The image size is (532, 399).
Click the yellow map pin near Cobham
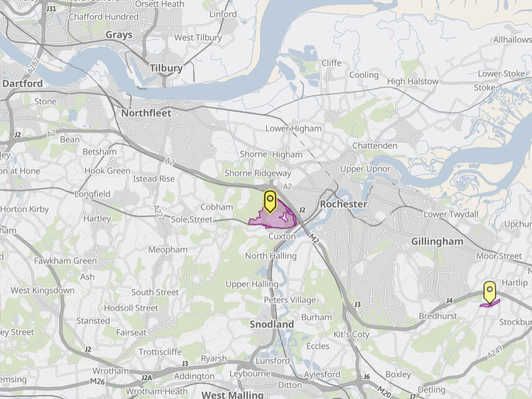pyautogui.click(x=270, y=201)
